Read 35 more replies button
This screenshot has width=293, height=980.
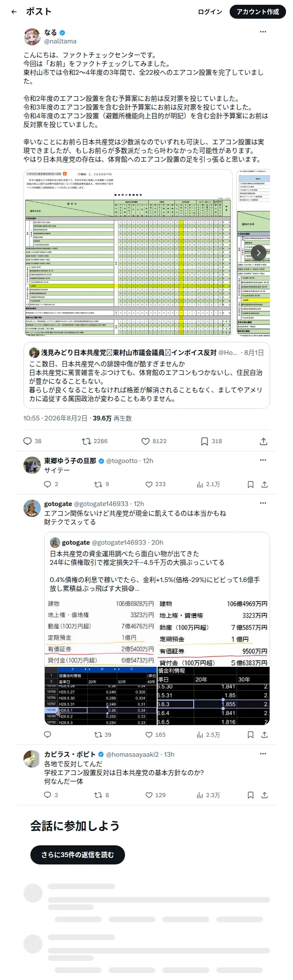click(78, 854)
